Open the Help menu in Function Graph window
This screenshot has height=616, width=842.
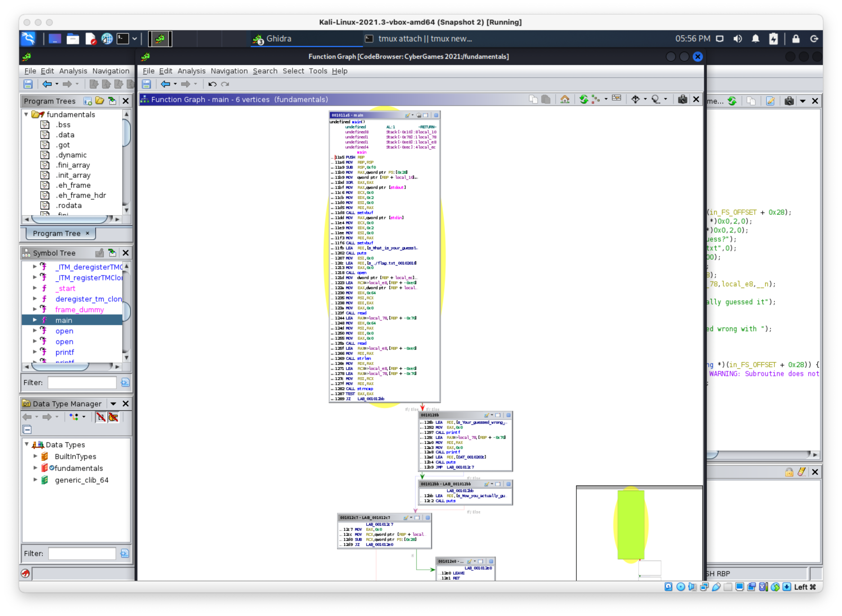coord(339,71)
